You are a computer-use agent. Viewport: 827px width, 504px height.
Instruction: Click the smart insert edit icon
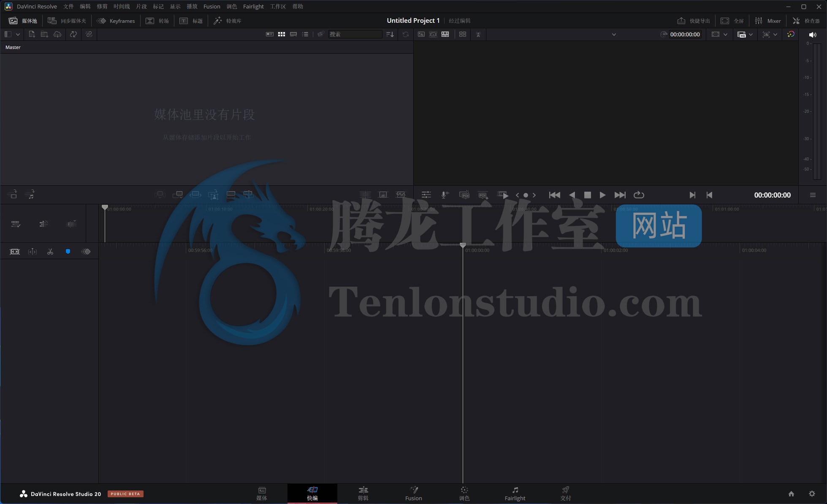[x=160, y=195]
